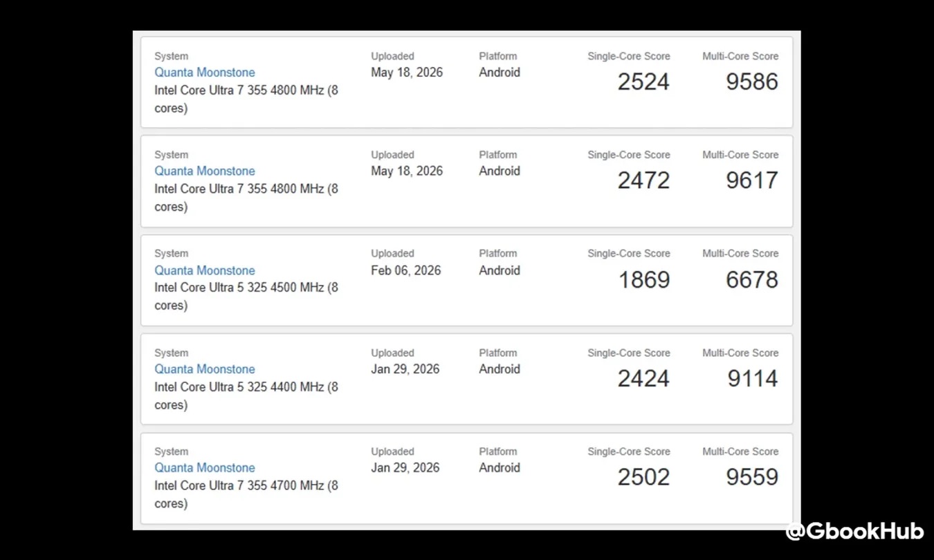Open Quanta Moonstone link with 4400 MHz
This screenshot has width=934, height=560.
point(205,369)
